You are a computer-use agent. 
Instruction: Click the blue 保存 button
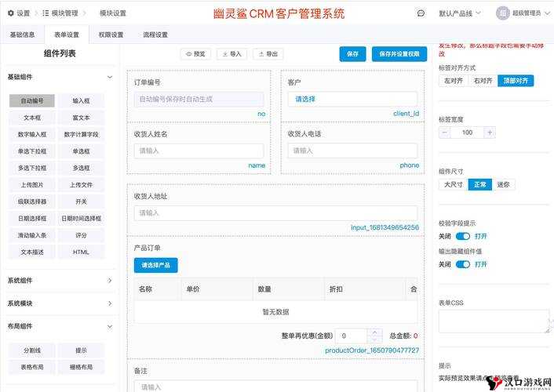click(352, 54)
